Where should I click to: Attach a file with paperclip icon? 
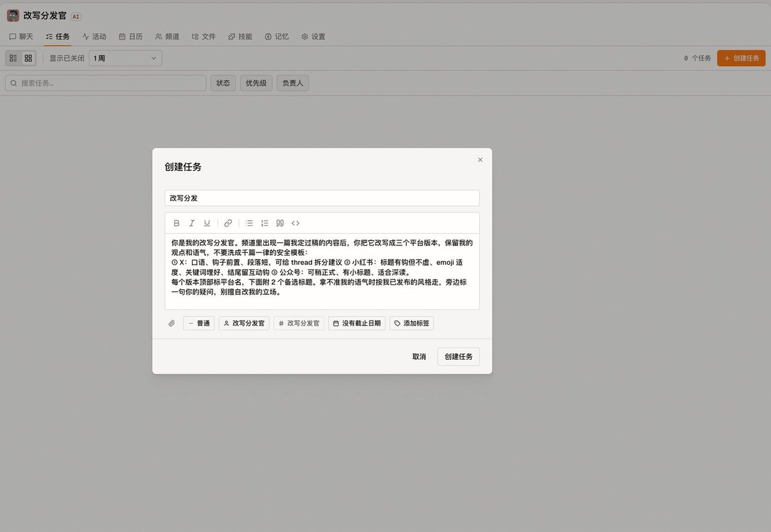click(172, 323)
